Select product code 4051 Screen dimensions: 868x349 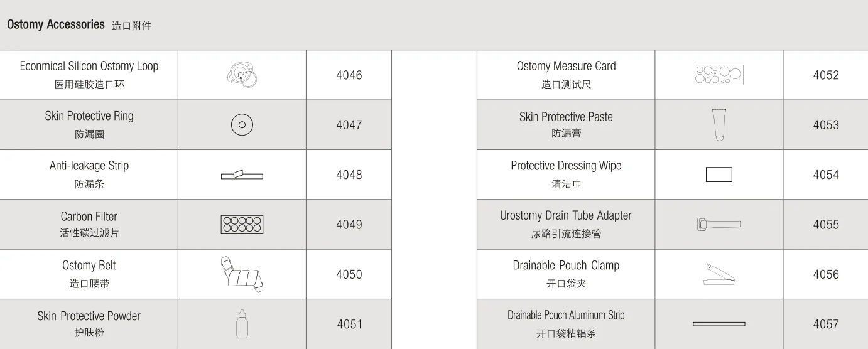349,325
